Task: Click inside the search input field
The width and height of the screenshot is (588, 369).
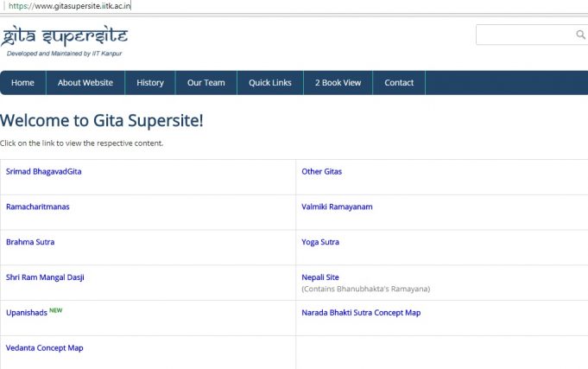Action: click(524, 35)
